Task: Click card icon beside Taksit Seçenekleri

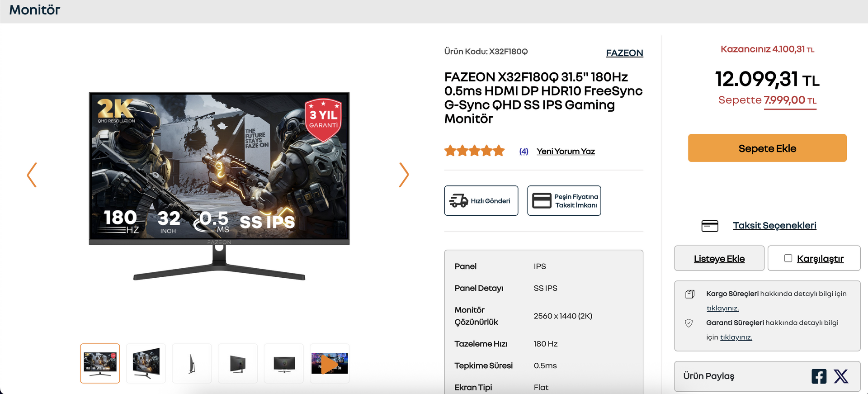Action: point(710,226)
